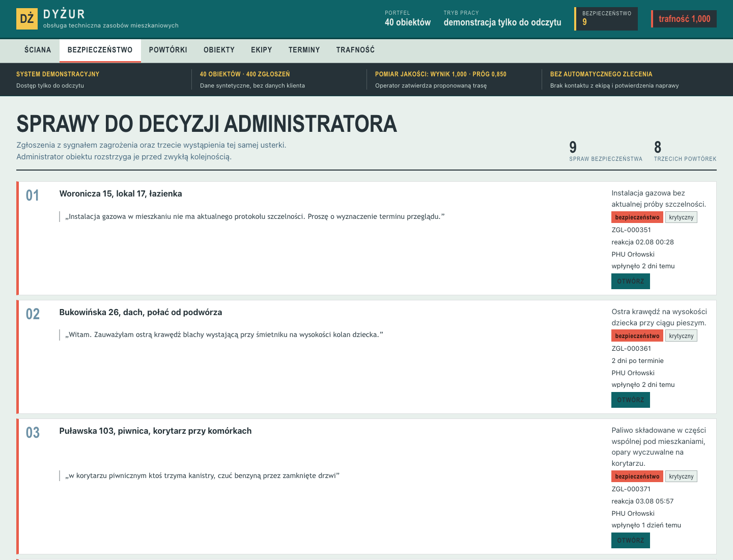Click case number 02
The image size is (733, 560).
click(33, 314)
